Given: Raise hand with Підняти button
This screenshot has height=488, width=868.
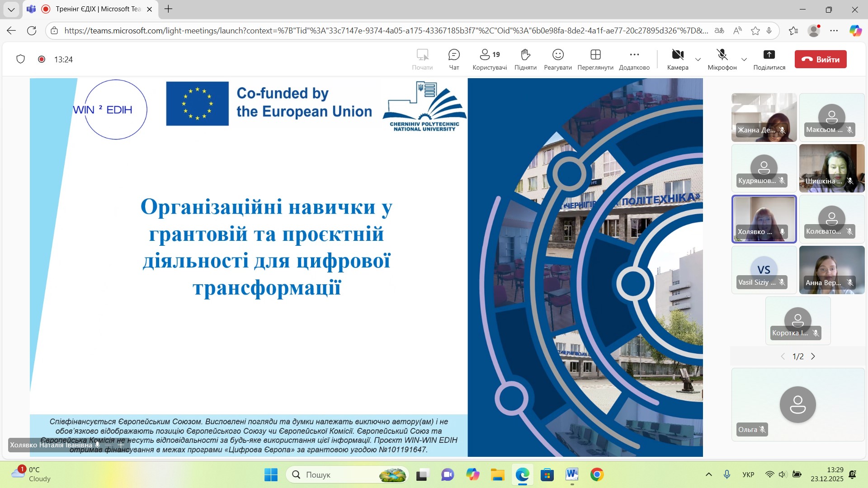Looking at the screenshot, I should coord(525,59).
